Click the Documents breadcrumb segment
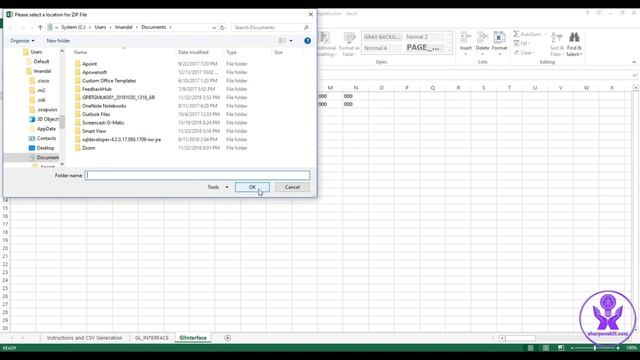 pos(153,27)
